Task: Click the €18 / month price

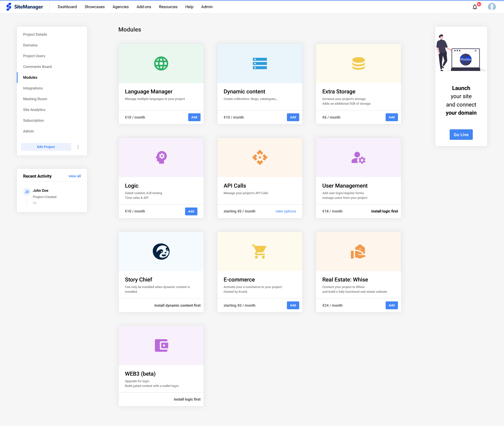Action: click(332, 211)
